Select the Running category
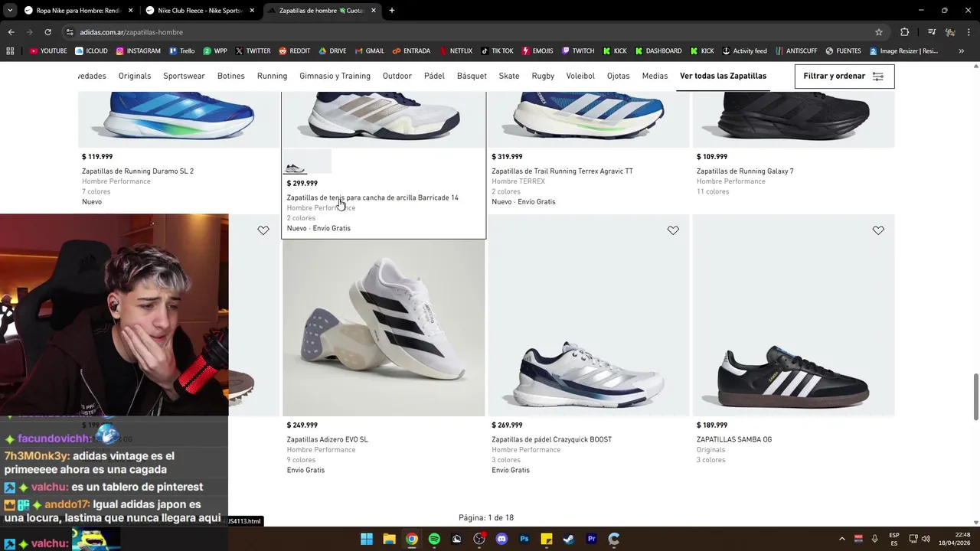The width and height of the screenshot is (980, 551). pos(272,76)
